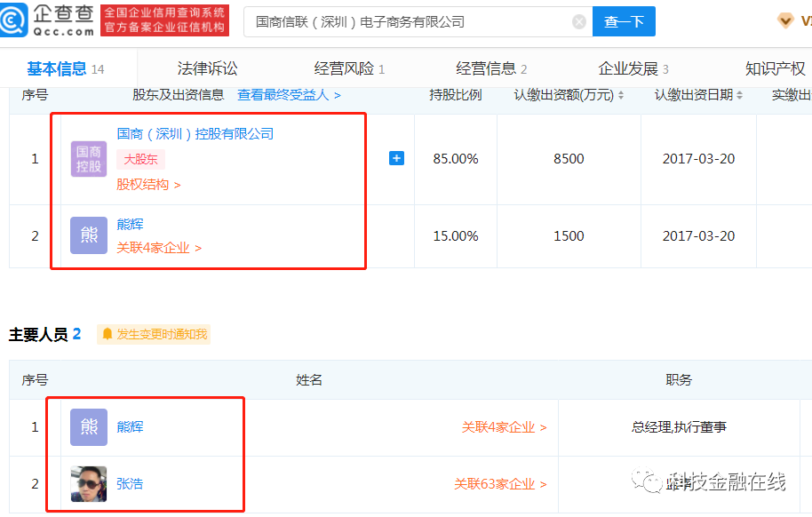Viewport: 812px width, 517px height.
Task: Click the 查一下 search button
Action: 624,20
